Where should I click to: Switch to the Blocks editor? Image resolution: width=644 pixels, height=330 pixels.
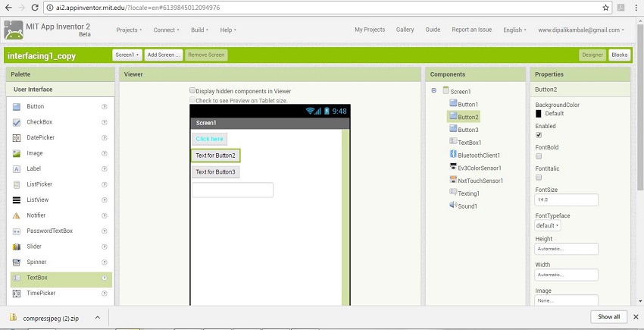pyautogui.click(x=619, y=55)
